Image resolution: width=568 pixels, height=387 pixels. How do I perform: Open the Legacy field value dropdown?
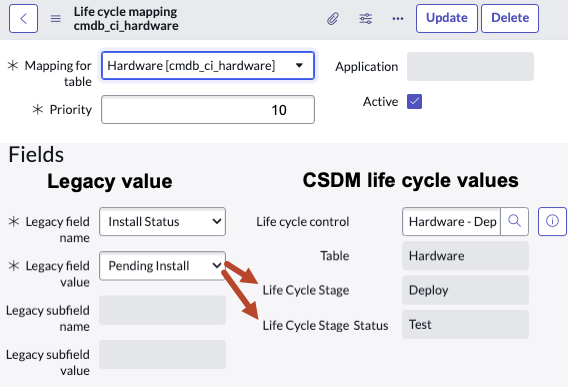[162, 266]
